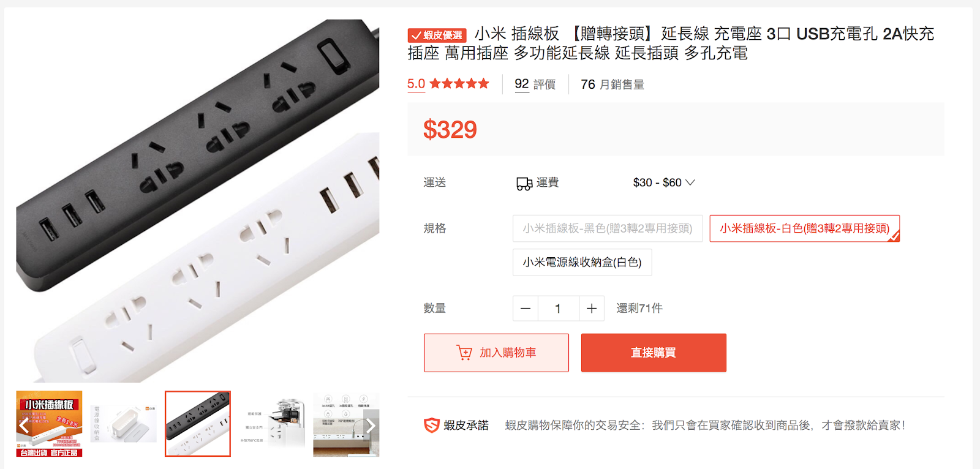980x469 pixels.
Task: Expand the shipping fee $30 - $60 dropdown
Action: 664,182
